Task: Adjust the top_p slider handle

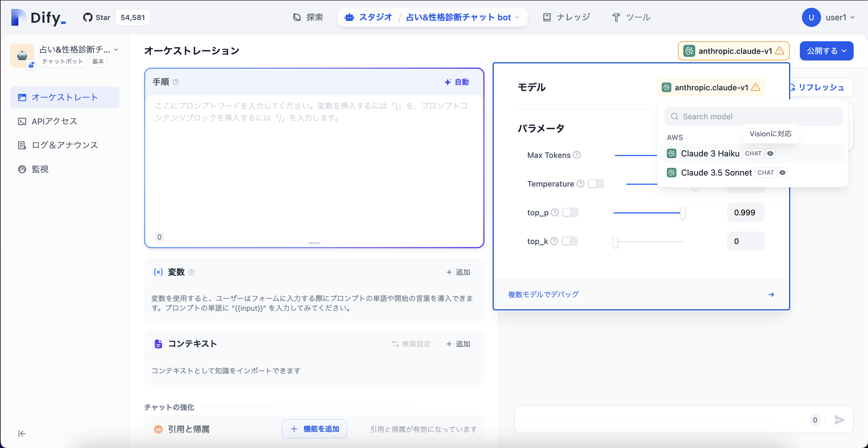Action: coord(683,213)
